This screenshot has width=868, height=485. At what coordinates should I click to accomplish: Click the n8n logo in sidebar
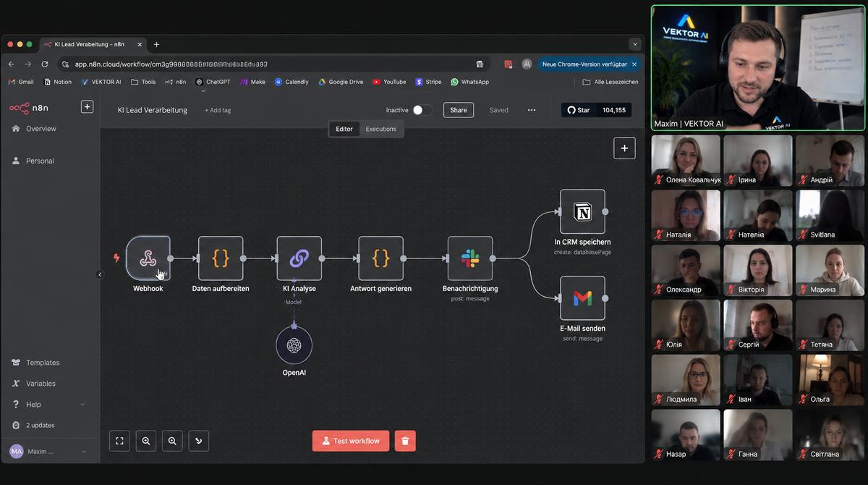click(x=29, y=108)
